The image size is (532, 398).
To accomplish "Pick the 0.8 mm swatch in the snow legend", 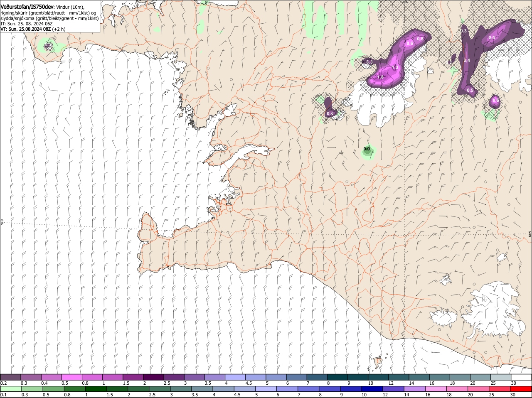I will click(x=92, y=377).
